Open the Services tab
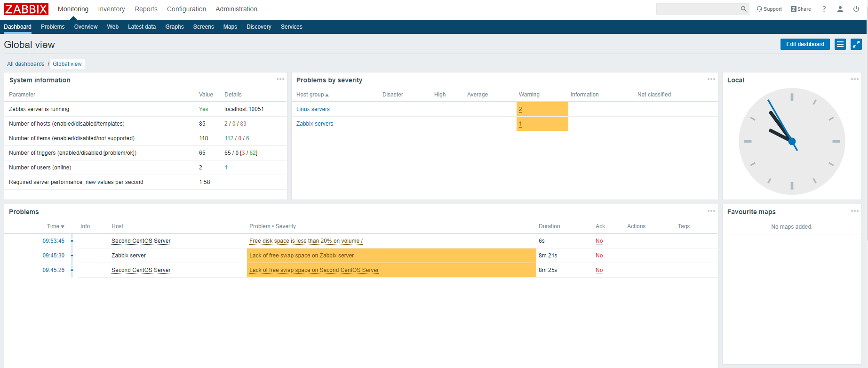This screenshot has height=368, width=868. coord(292,27)
